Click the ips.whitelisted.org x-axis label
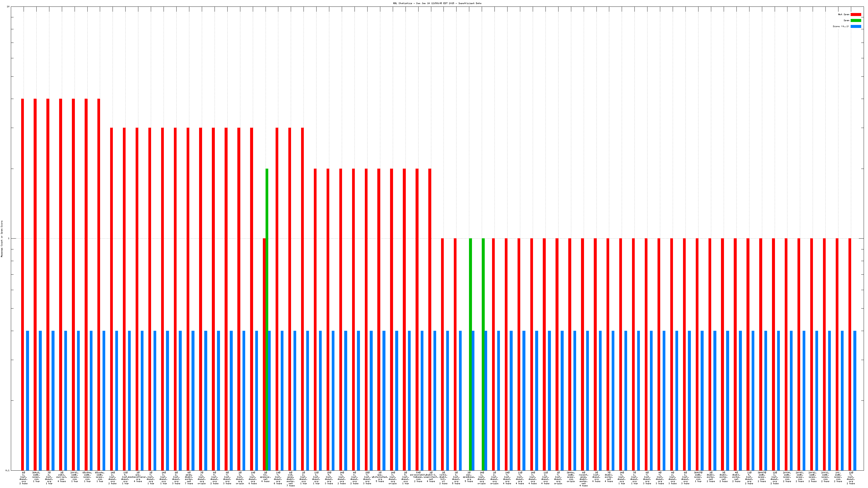The height and width of the screenshot is (488, 868). coord(380,477)
